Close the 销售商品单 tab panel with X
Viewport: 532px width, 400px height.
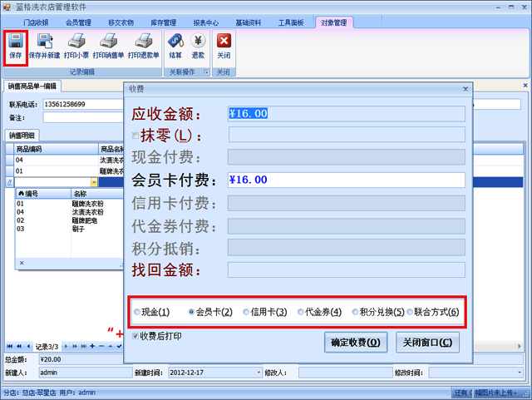pyautogui.click(x=525, y=85)
